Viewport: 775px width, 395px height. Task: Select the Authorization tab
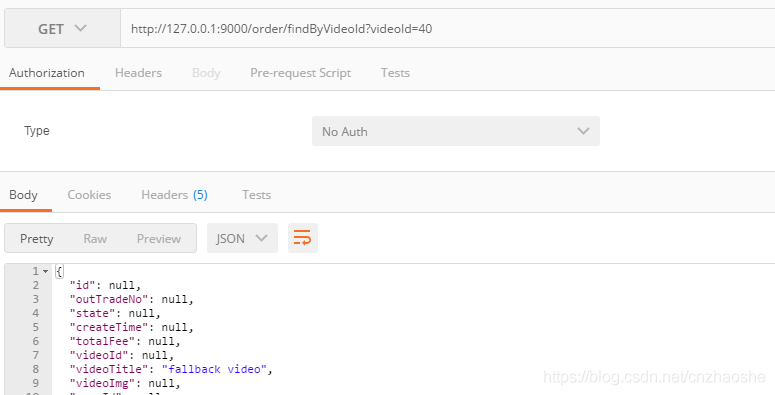pyautogui.click(x=47, y=73)
